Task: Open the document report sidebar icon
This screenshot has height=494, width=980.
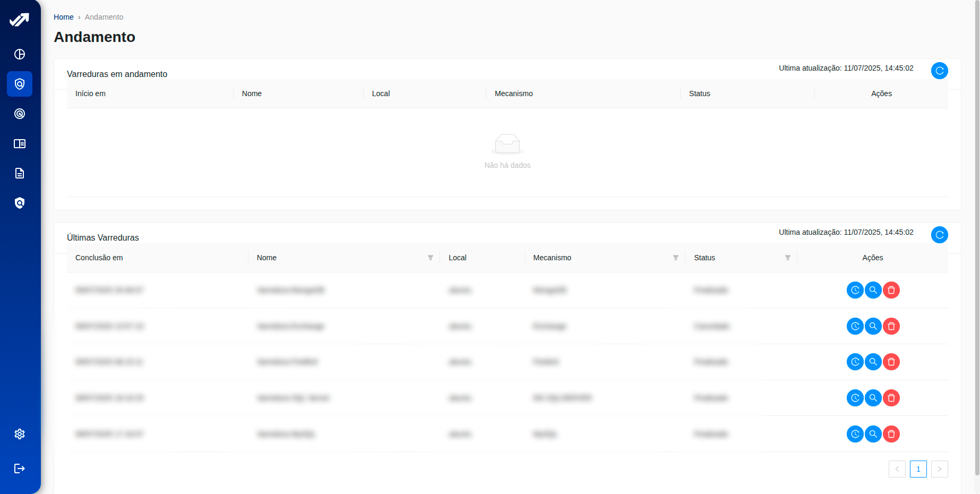Action: pyautogui.click(x=20, y=173)
